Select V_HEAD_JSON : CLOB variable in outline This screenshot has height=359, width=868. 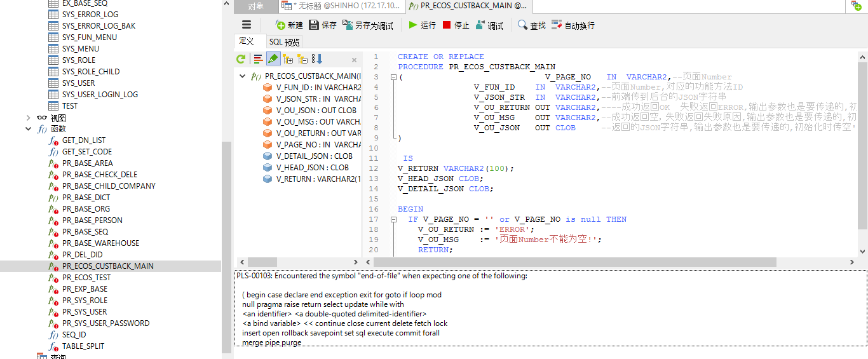pos(306,167)
